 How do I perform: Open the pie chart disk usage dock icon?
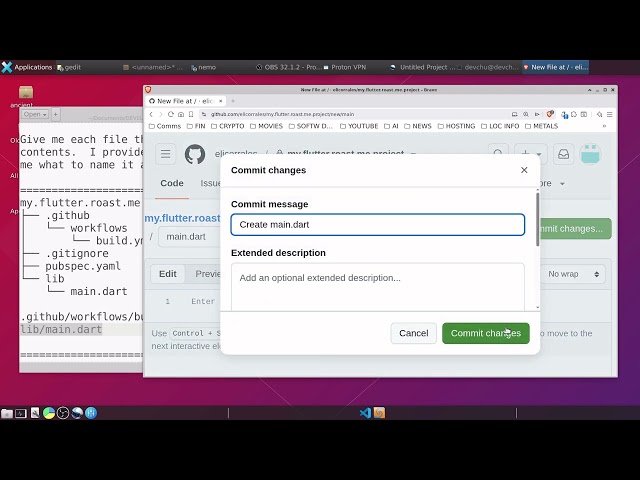49,413
